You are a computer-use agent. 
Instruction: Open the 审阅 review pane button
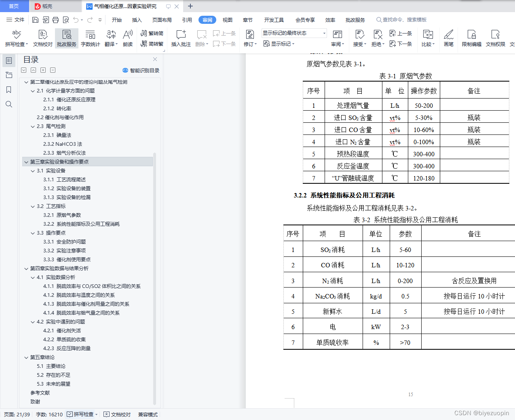[x=338, y=39]
